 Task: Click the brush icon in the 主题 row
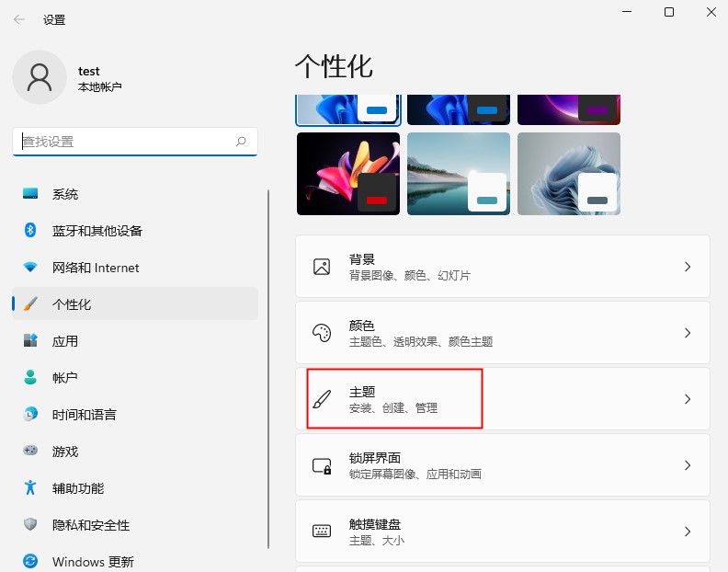[322, 399]
